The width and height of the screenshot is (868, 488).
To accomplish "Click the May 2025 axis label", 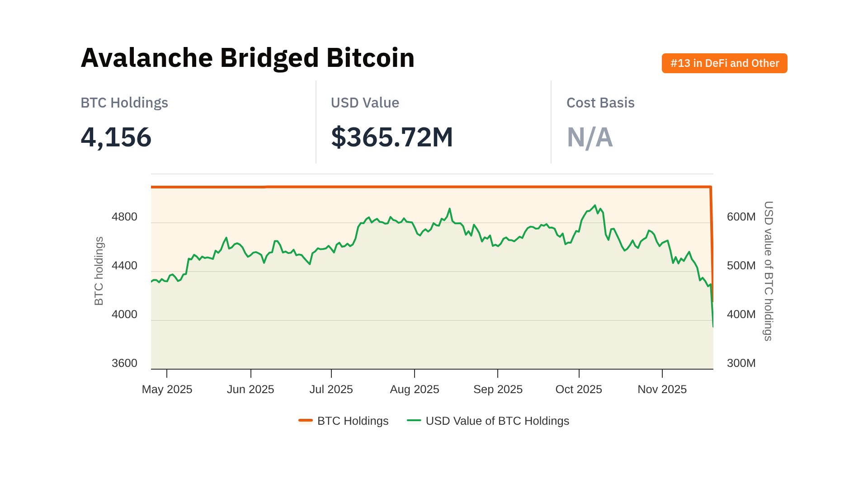I will point(167,389).
